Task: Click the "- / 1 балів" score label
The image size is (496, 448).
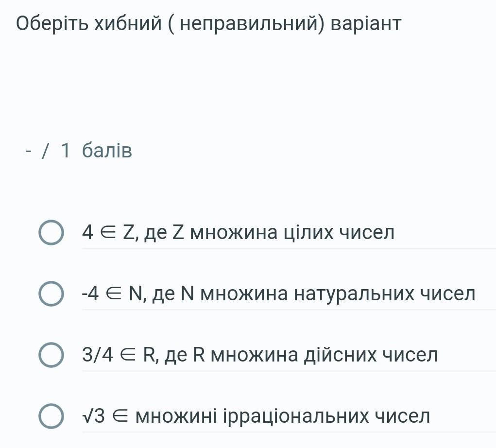Action: [79, 151]
